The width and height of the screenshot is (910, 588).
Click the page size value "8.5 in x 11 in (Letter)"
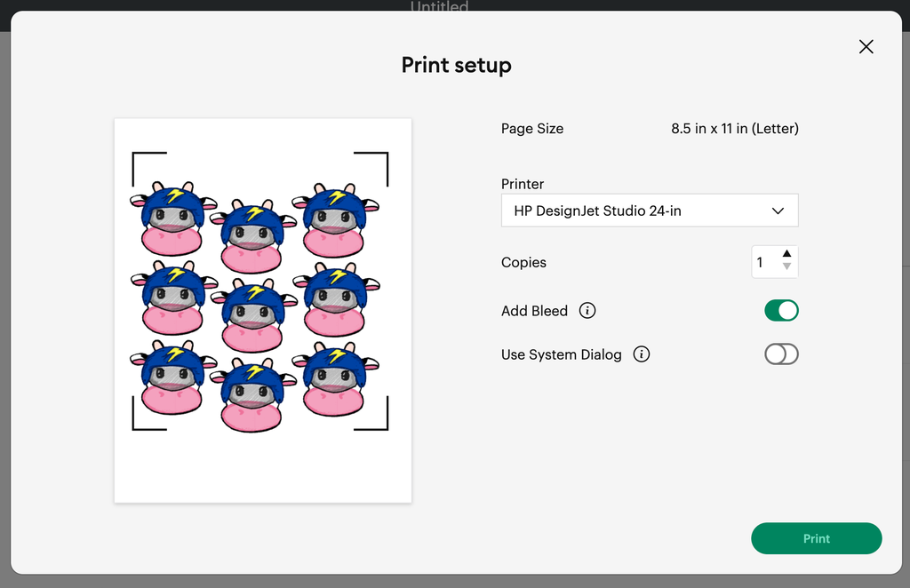(734, 129)
